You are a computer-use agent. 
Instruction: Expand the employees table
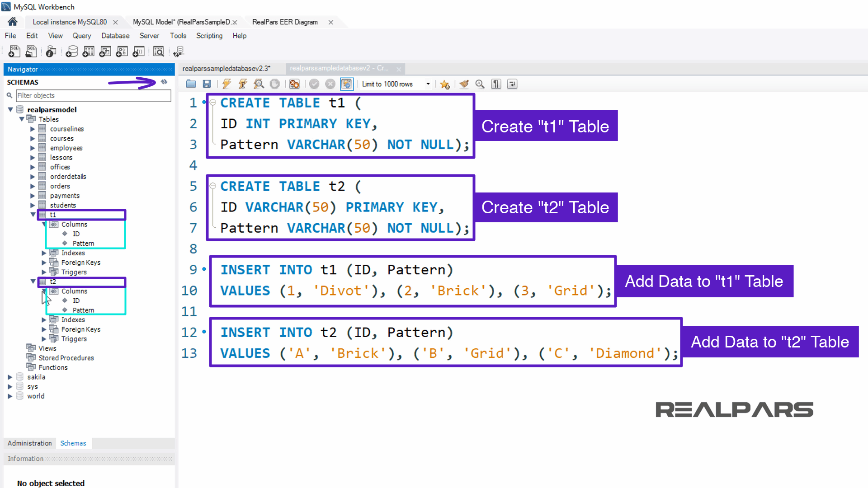pyautogui.click(x=33, y=148)
